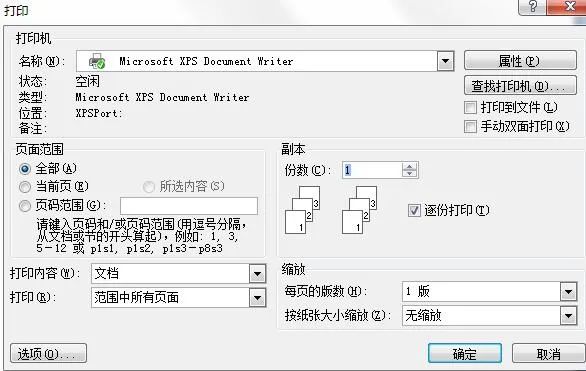Click the 属性 button
The width and height of the screenshot is (586, 371).
[520, 61]
